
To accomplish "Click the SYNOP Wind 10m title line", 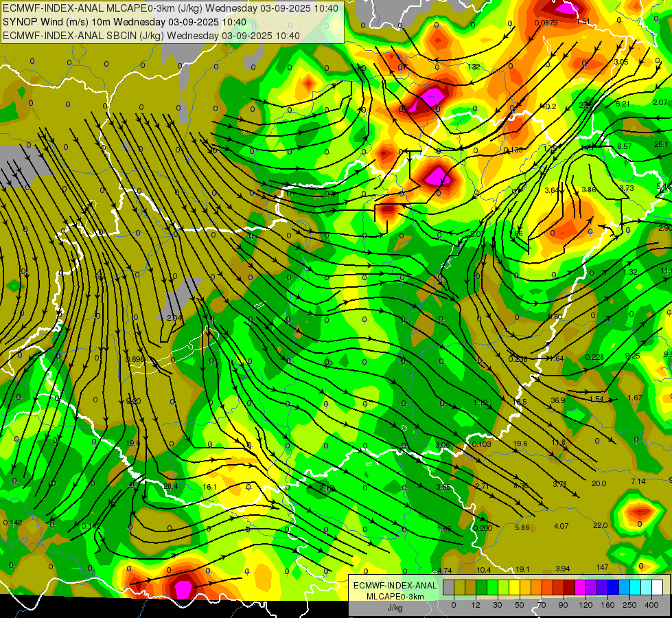I will point(124,22).
